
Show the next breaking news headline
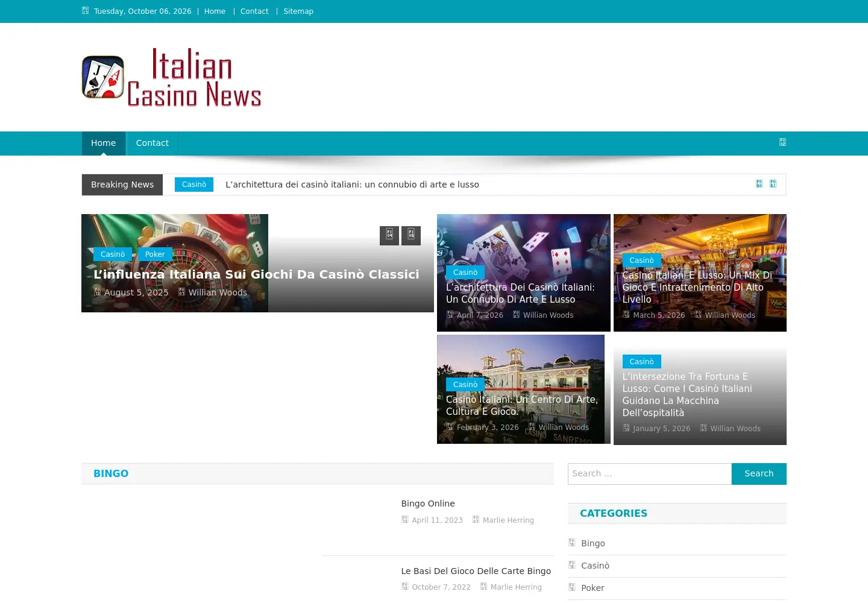tap(773, 184)
